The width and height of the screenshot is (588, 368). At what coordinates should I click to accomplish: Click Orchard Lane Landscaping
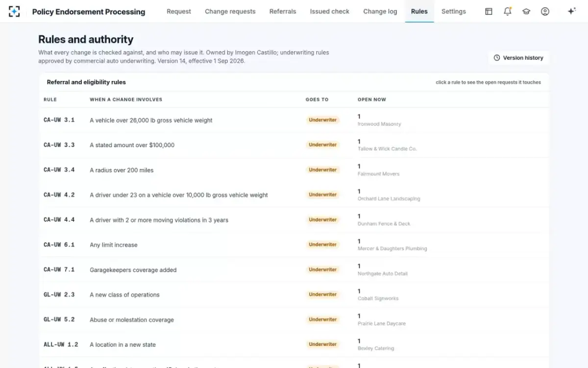pyautogui.click(x=389, y=199)
